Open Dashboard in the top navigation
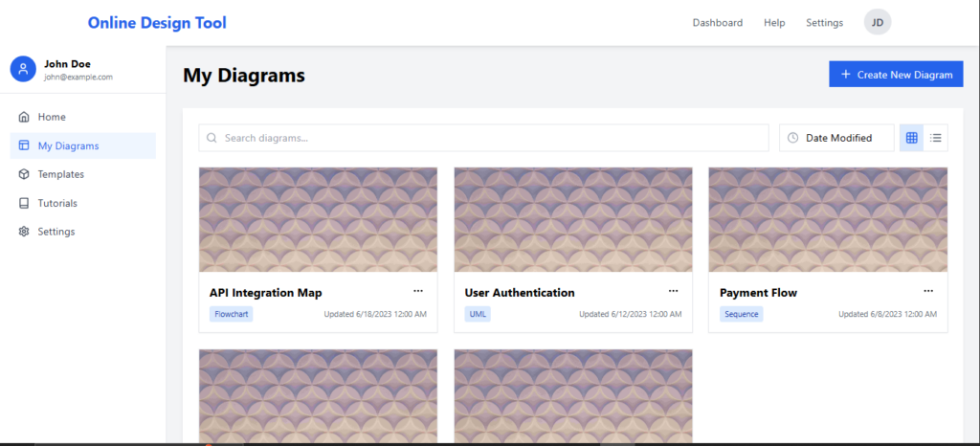Image resolution: width=980 pixels, height=446 pixels. (718, 22)
